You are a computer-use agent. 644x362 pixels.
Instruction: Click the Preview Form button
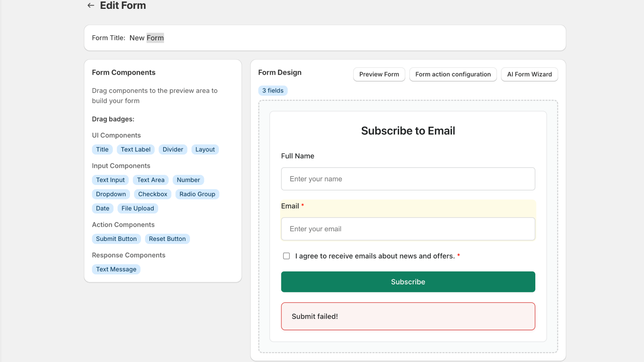coord(379,74)
